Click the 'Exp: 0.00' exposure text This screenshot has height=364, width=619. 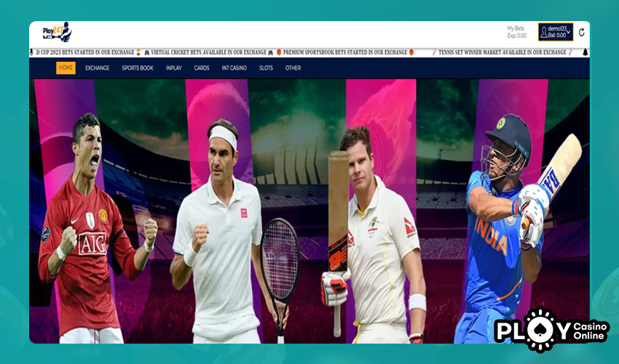pos(516,36)
